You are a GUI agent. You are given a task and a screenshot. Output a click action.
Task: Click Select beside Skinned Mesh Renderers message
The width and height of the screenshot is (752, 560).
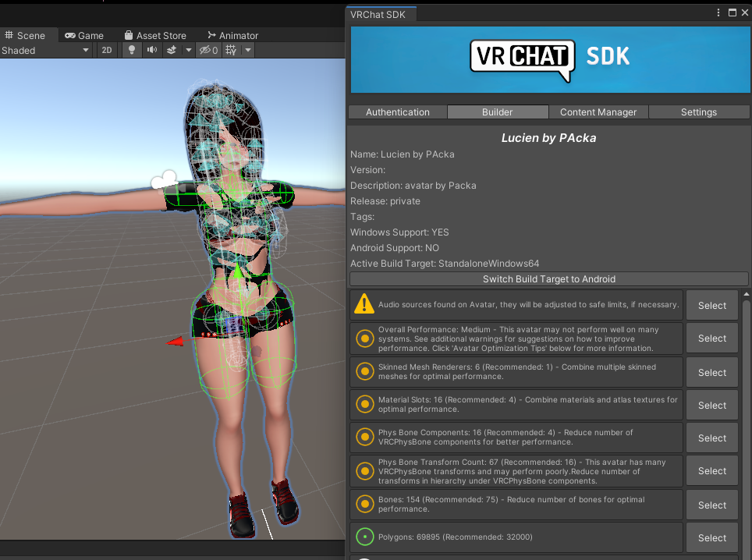(712, 373)
